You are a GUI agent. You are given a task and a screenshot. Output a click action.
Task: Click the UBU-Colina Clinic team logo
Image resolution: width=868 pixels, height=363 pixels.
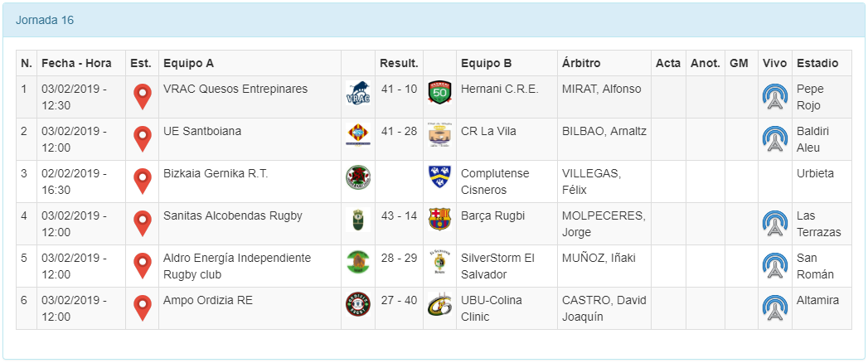pos(439,305)
